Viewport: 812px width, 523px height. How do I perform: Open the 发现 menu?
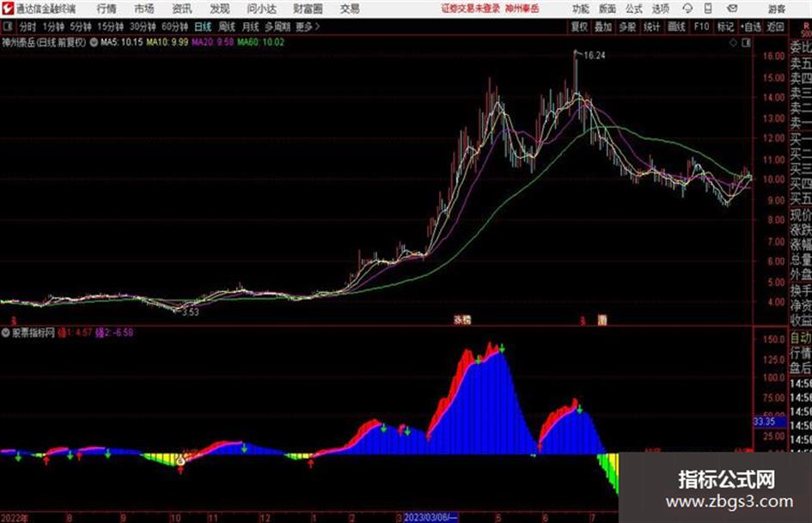[220, 9]
